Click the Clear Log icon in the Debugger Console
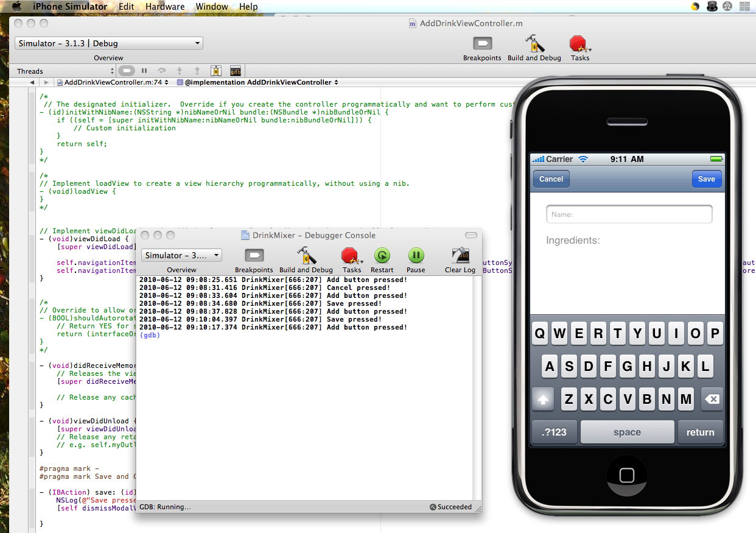 (x=460, y=255)
